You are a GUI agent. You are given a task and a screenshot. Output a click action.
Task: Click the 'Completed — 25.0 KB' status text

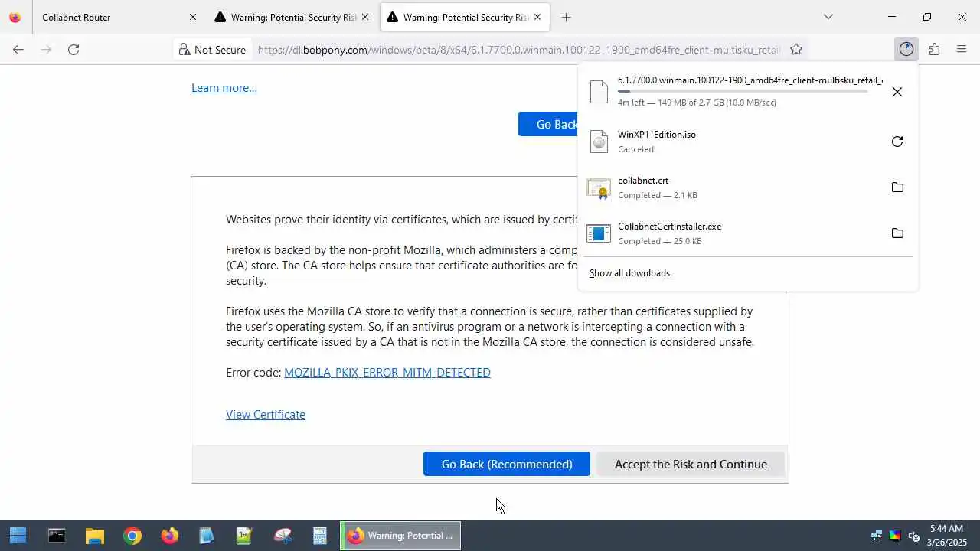[660, 241]
